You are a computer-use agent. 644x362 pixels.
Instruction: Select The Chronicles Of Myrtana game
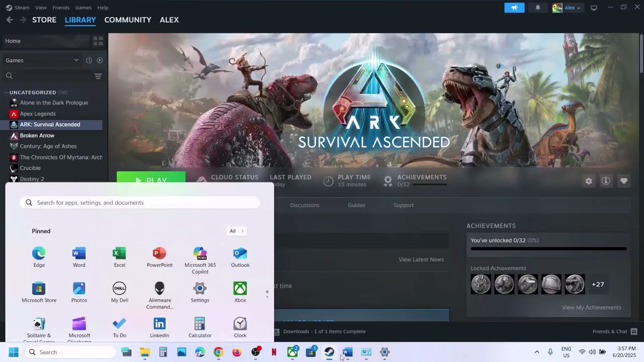(x=61, y=157)
